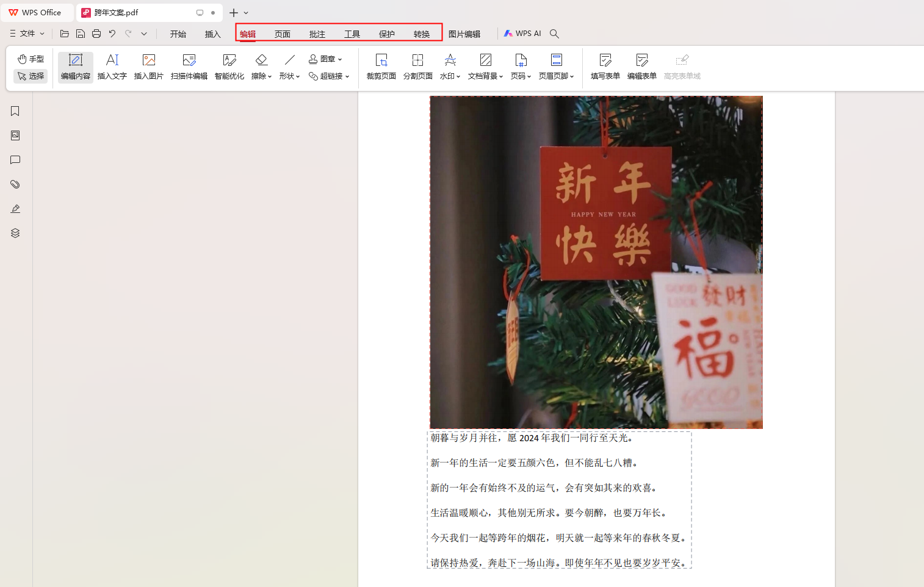Open WPS AI assistant

point(522,34)
